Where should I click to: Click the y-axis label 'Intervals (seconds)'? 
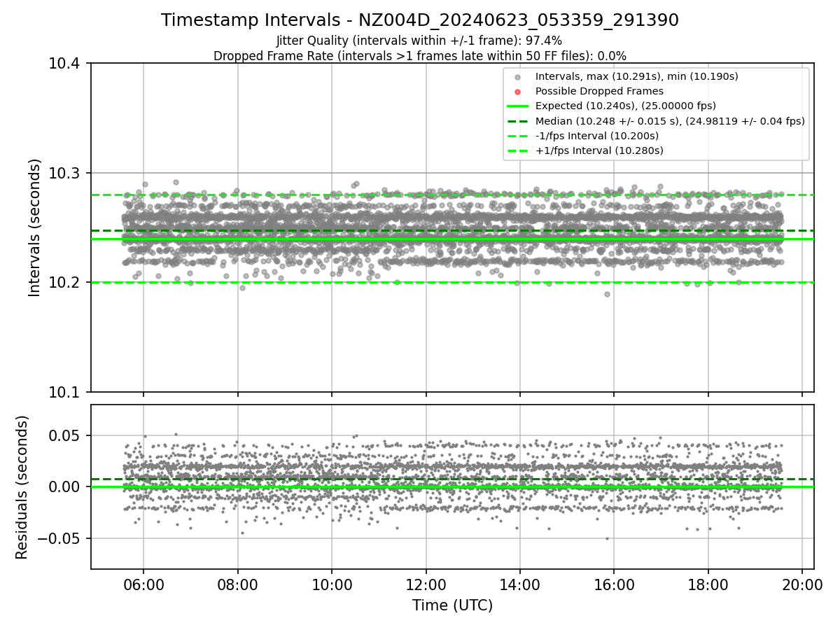[34, 227]
